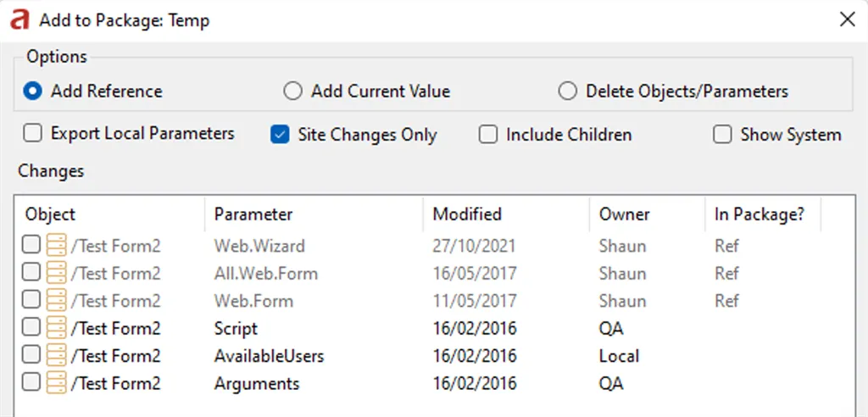Click Shaun owner in the Web.Form row
This screenshot has height=417, width=868.
point(622,301)
